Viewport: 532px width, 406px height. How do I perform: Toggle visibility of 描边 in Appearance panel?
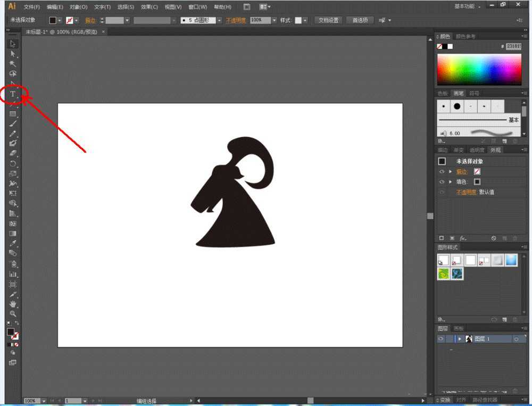coord(442,171)
